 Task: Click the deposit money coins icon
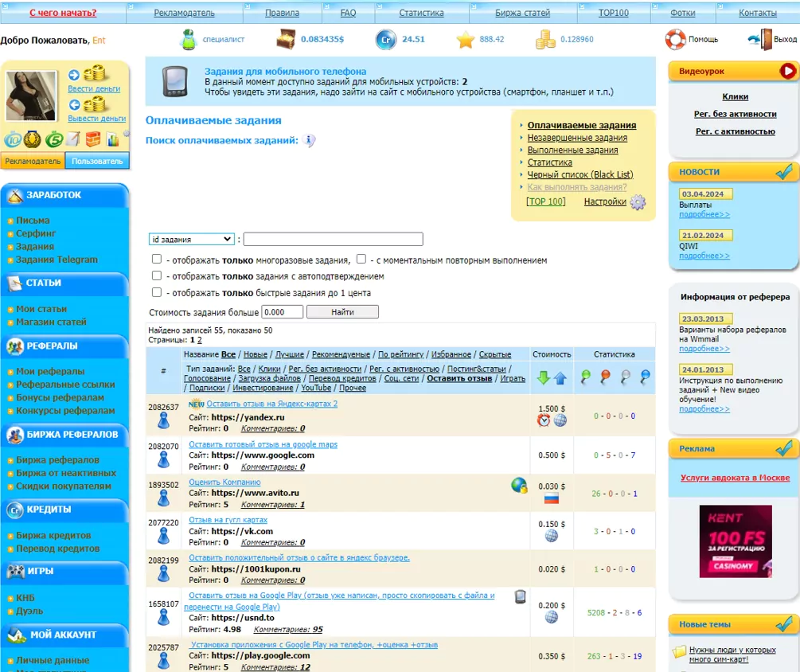pos(95,74)
